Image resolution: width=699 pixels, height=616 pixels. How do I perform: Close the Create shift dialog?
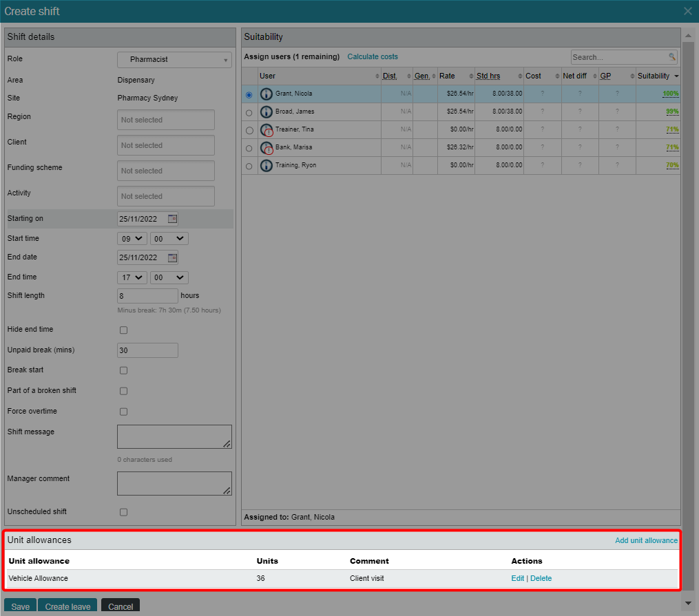click(x=688, y=11)
